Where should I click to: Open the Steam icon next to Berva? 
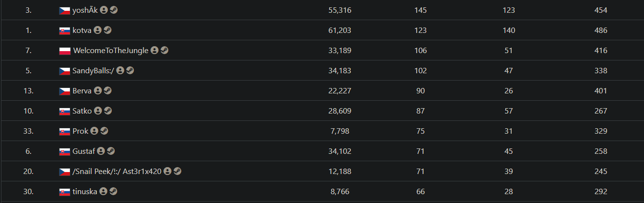click(x=108, y=91)
